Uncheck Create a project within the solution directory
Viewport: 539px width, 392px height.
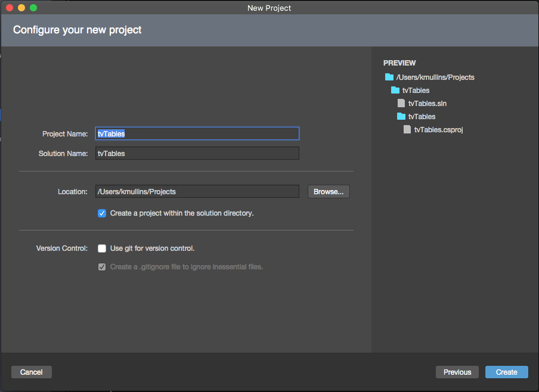click(102, 213)
